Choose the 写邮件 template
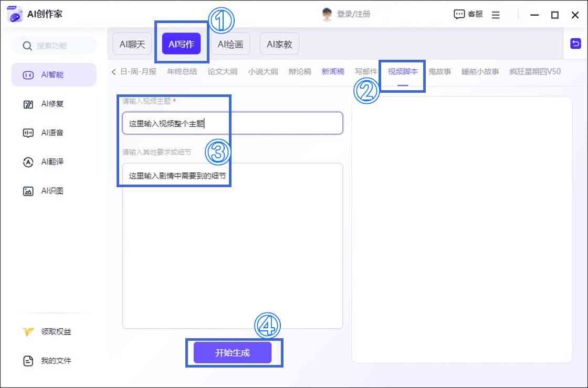588x388 pixels. click(366, 71)
